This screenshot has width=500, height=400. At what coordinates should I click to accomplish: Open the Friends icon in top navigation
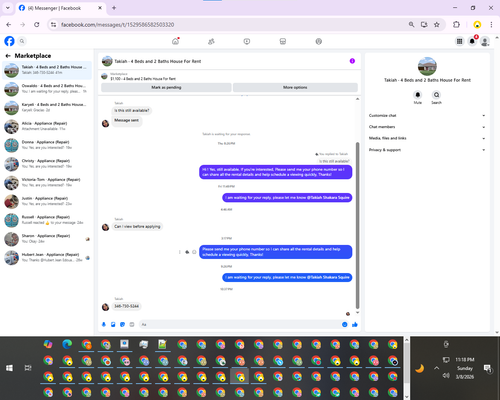tap(211, 41)
